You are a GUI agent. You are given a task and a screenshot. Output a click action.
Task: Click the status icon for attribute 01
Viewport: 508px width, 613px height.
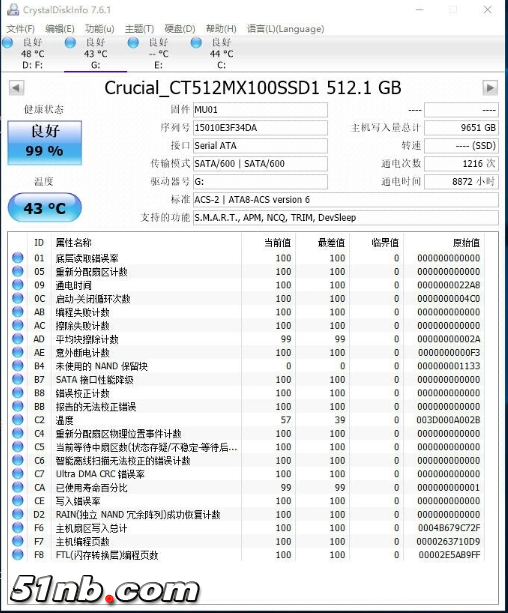pyautogui.click(x=18, y=258)
